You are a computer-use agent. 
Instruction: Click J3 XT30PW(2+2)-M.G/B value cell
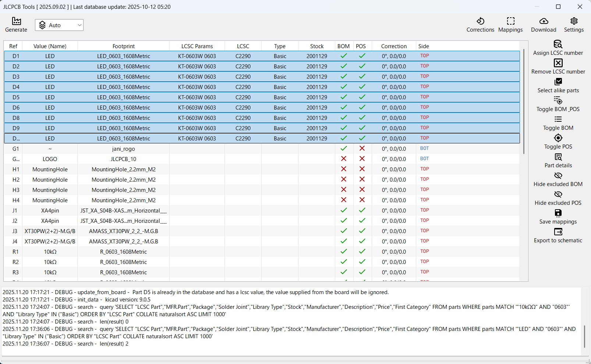pyautogui.click(x=50, y=231)
